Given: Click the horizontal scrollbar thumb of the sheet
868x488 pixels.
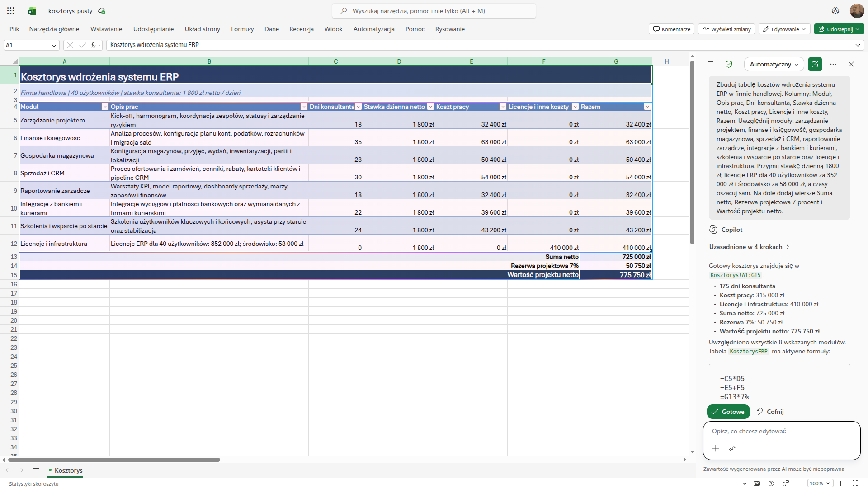Looking at the screenshot, I should coord(114,460).
